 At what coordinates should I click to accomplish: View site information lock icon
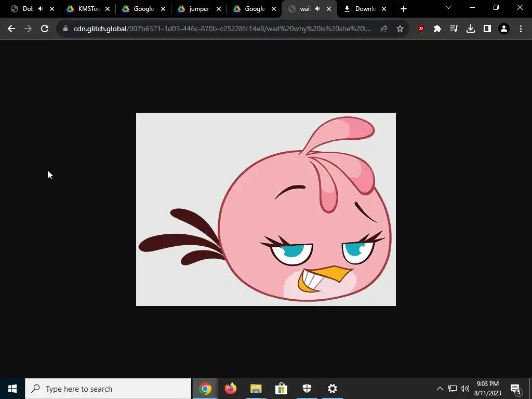pos(65,29)
